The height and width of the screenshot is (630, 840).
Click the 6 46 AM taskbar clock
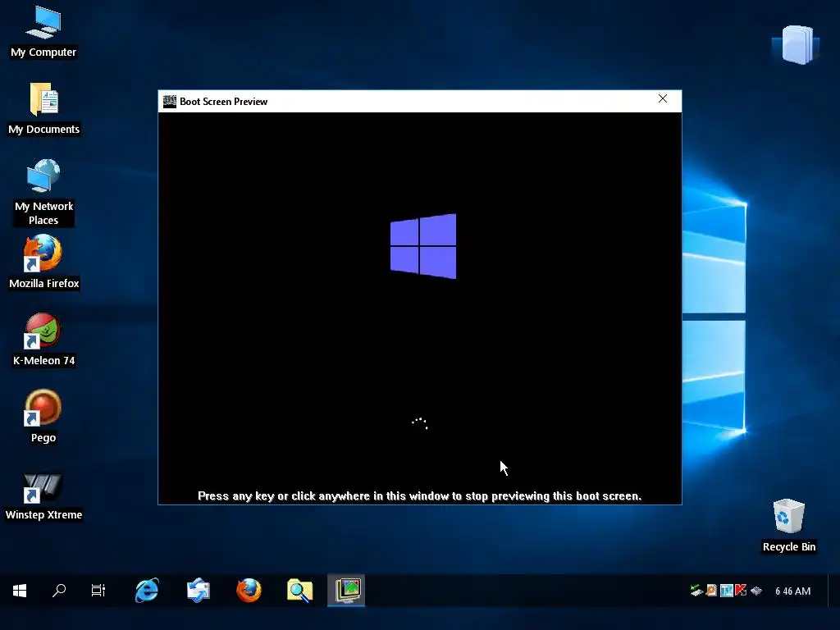coord(793,591)
